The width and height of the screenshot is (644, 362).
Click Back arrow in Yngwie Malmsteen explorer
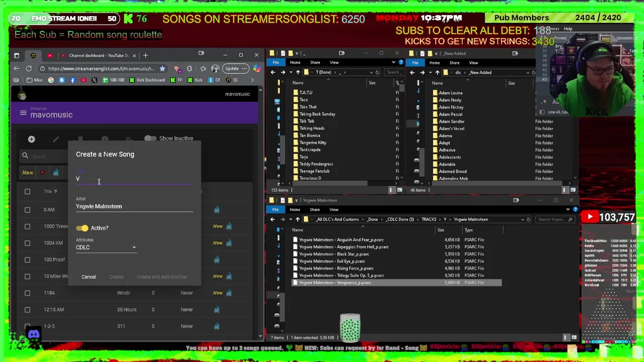[x=273, y=219]
